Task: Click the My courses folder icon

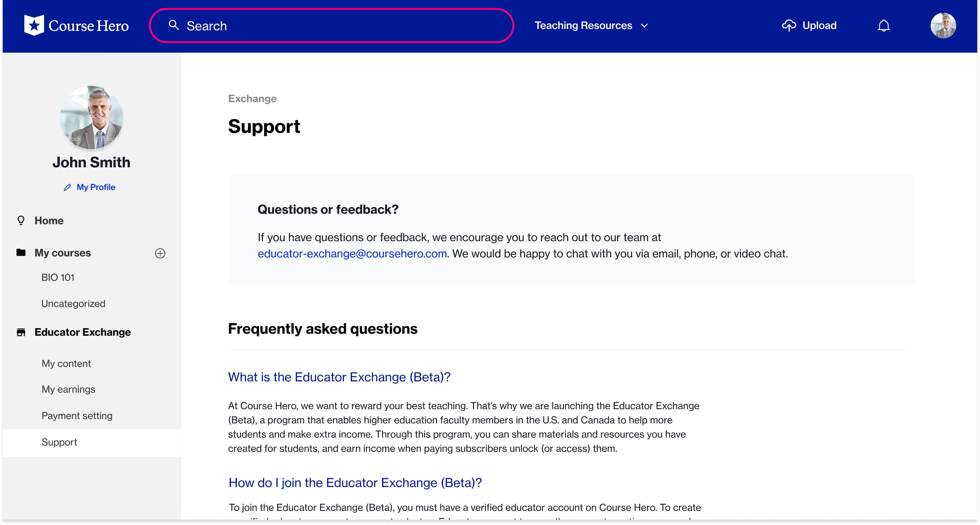Action: point(21,252)
